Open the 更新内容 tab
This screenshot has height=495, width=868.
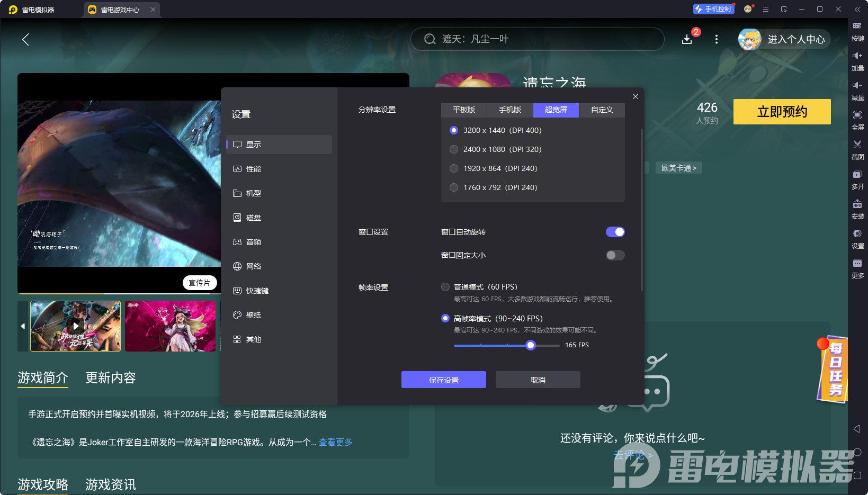110,377
